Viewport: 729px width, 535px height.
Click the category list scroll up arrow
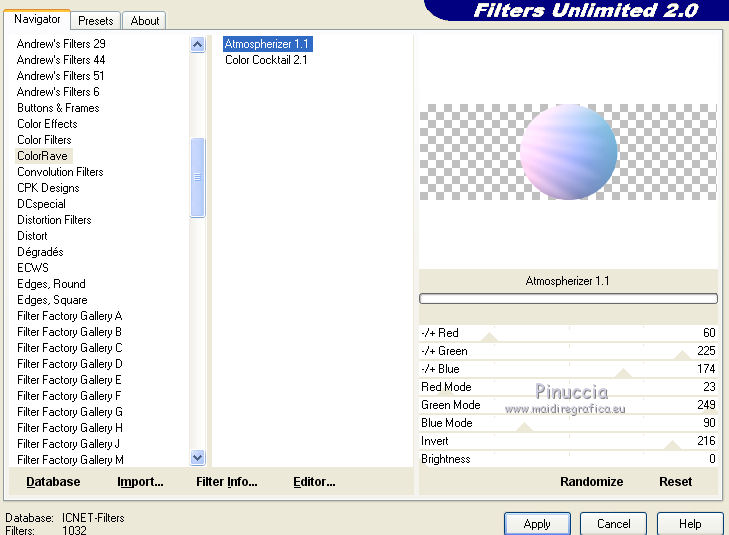[x=198, y=45]
